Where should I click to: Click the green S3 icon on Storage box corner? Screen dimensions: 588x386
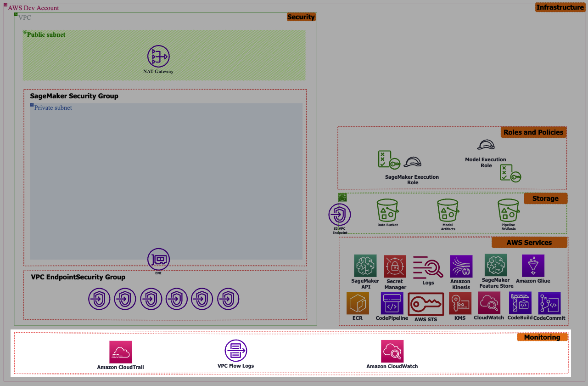tap(342, 197)
